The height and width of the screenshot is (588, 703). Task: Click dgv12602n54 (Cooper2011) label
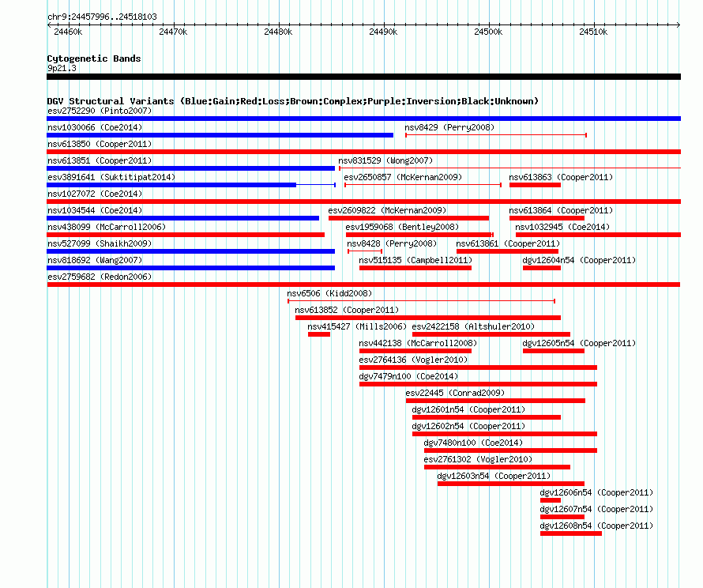pyautogui.click(x=468, y=426)
